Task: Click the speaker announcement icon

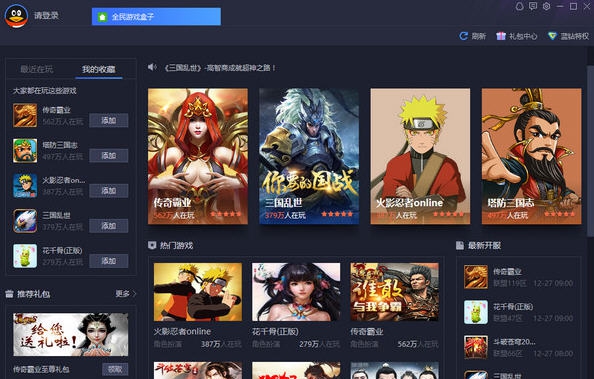Action: [152, 67]
